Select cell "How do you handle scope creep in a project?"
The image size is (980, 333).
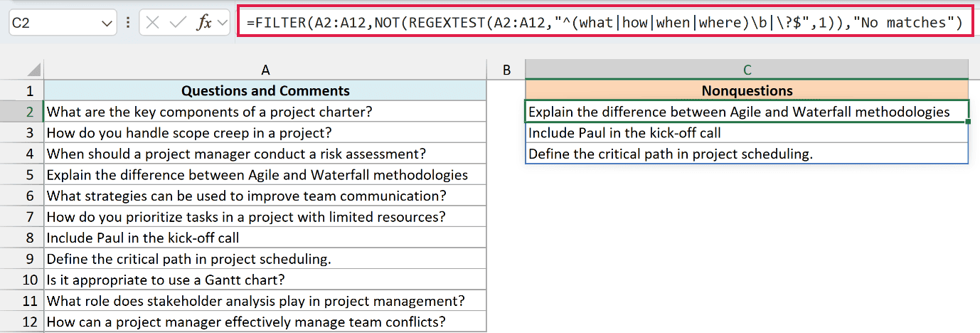[265, 132]
